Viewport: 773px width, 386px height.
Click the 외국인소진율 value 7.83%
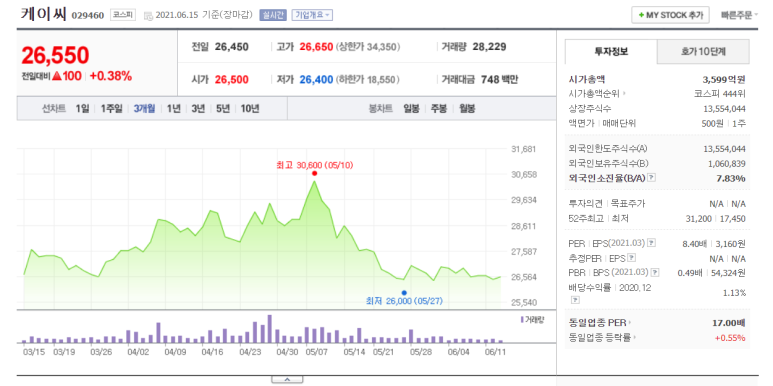click(731, 178)
